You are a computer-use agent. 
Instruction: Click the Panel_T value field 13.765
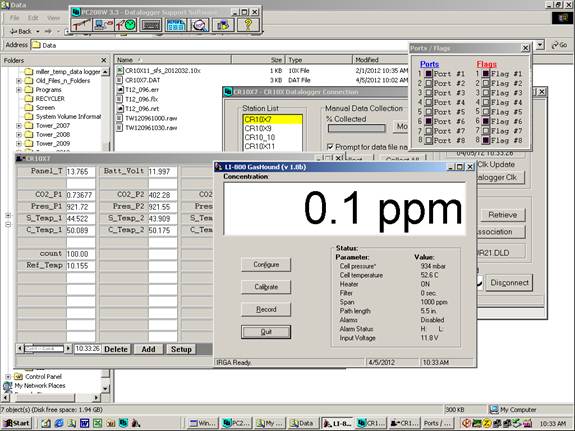[81, 172]
